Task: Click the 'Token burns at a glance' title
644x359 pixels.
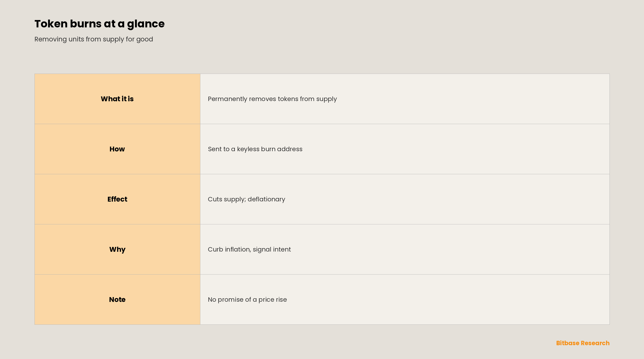Action: pyautogui.click(x=100, y=24)
